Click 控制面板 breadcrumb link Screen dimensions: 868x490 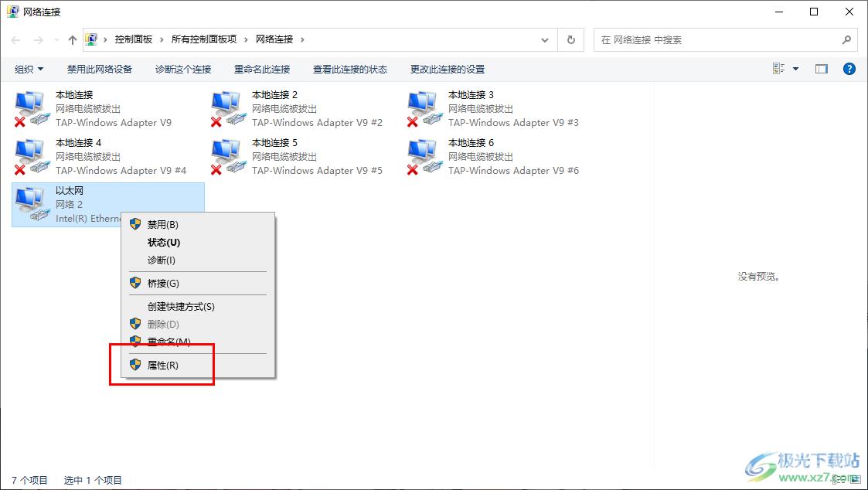click(134, 39)
